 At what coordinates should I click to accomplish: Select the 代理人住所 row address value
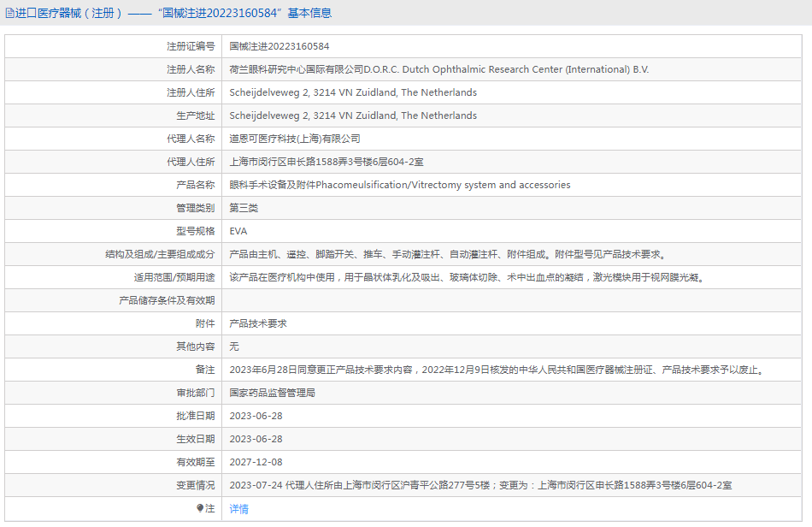point(327,162)
